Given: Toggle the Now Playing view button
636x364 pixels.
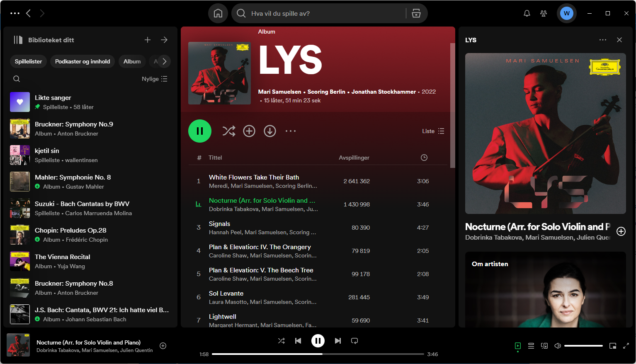Looking at the screenshot, I should coord(518,346).
